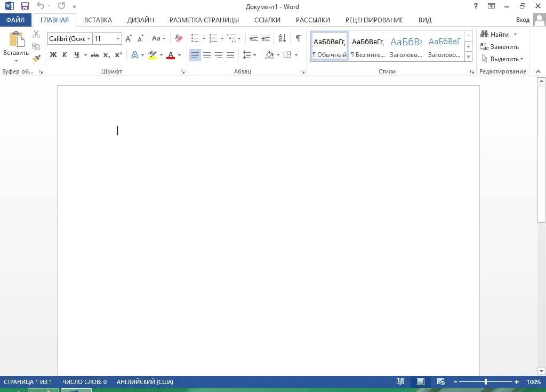
Task: Click the ЧИСЛО СЛОВ: 0 status indicator
Action: (85, 381)
